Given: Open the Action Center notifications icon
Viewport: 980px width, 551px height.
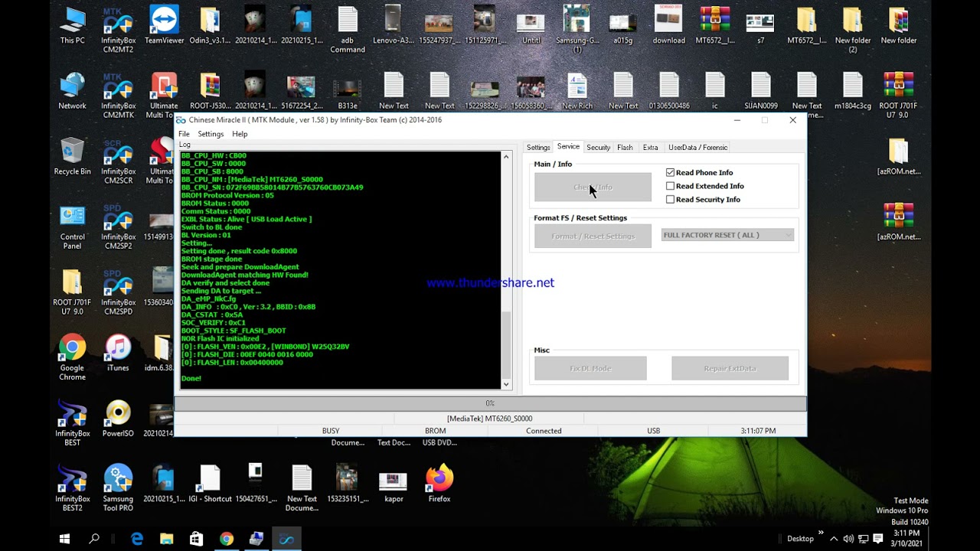Looking at the screenshot, I should pos(878,539).
